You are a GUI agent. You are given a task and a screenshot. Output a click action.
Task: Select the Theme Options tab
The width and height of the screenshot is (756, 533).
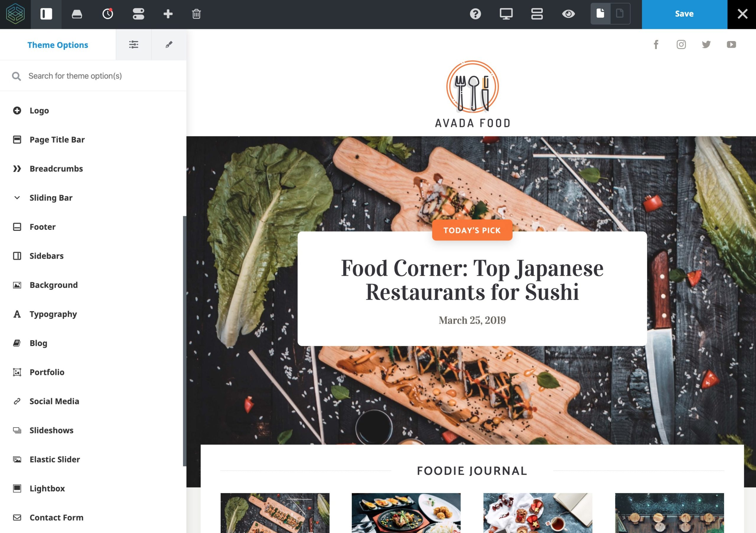[x=58, y=45]
